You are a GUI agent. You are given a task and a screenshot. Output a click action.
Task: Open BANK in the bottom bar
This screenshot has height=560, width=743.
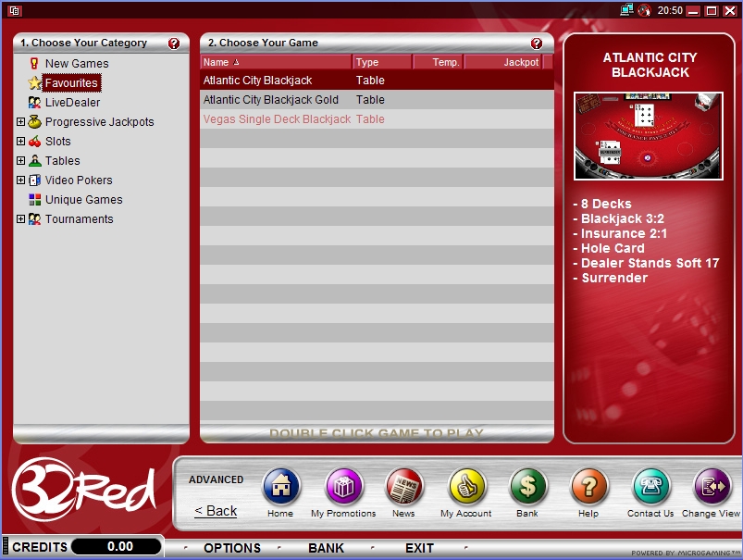tap(326, 548)
